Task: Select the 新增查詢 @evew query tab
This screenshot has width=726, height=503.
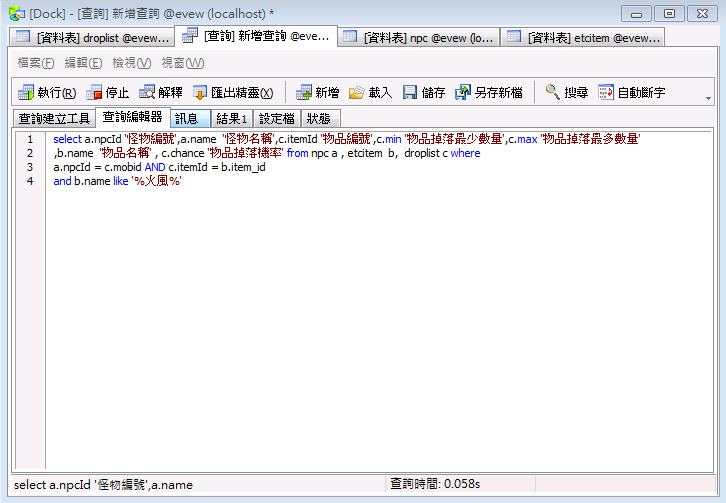Action: 256,36
